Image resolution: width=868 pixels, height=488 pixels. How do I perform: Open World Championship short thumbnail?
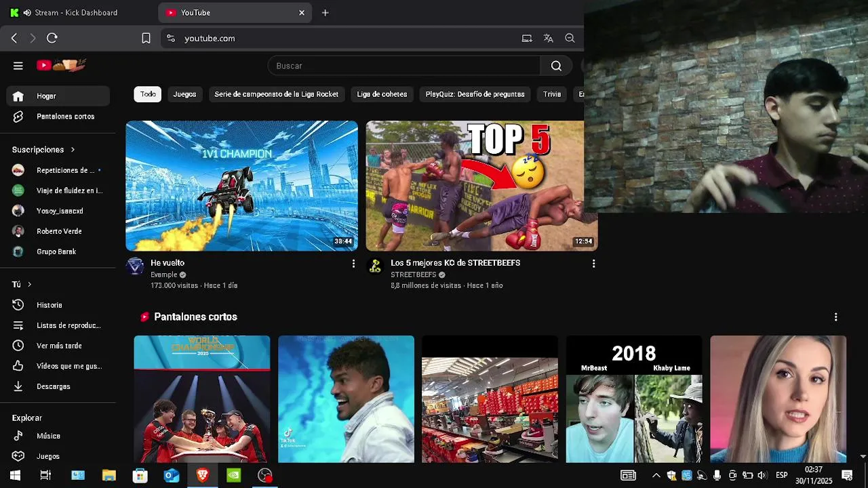click(x=202, y=399)
